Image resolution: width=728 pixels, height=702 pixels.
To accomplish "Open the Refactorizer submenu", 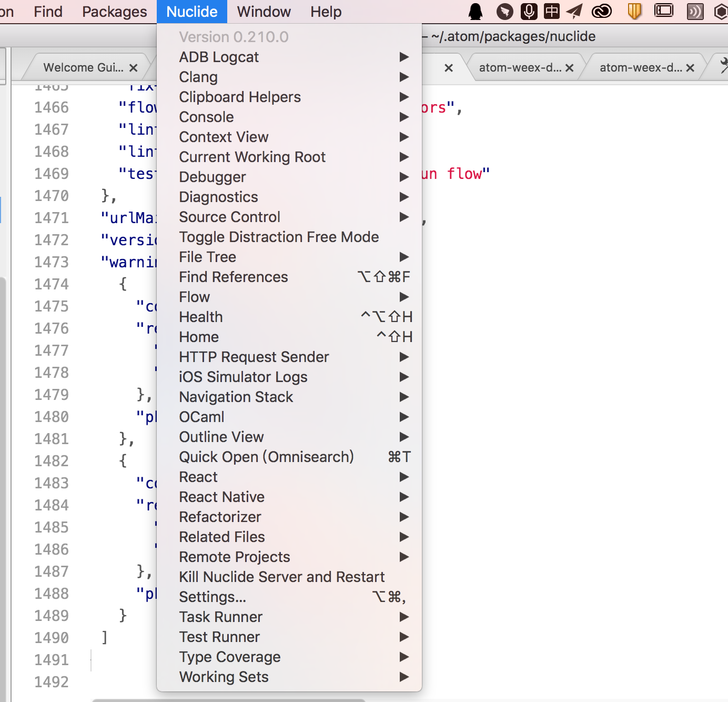I will point(289,517).
